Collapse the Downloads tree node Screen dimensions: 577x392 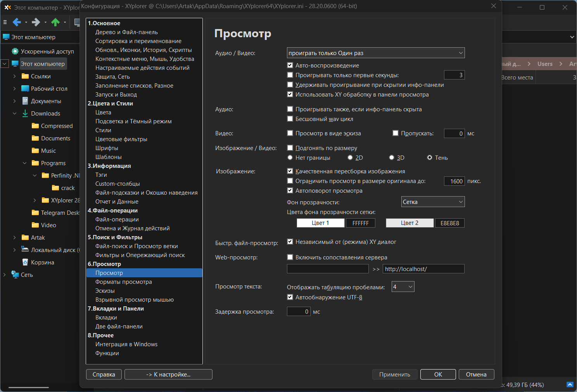click(x=14, y=113)
